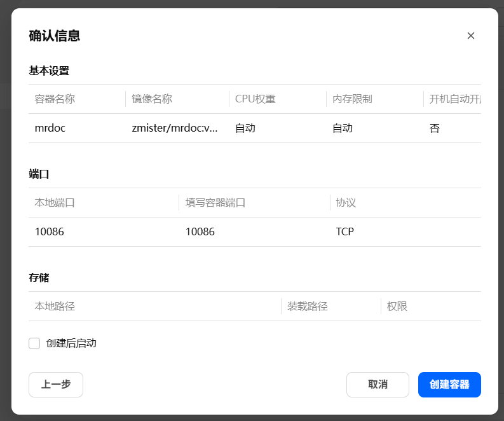
Task: Click the 权限 column header
Action: [x=397, y=307]
